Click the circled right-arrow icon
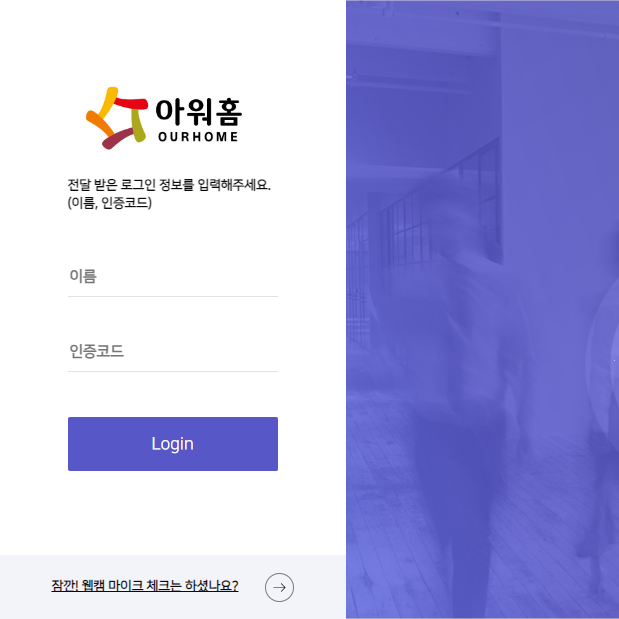 pyautogui.click(x=279, y=587)
